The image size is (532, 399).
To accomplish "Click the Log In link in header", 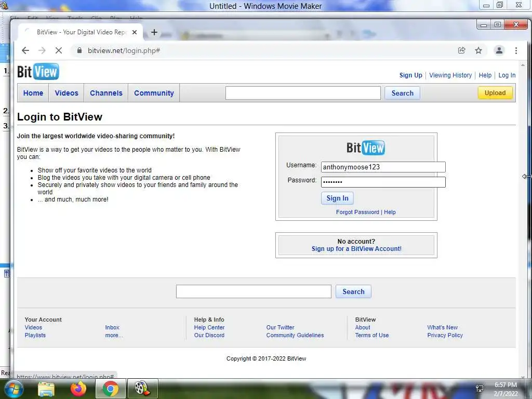I will (x=507, y=75).
